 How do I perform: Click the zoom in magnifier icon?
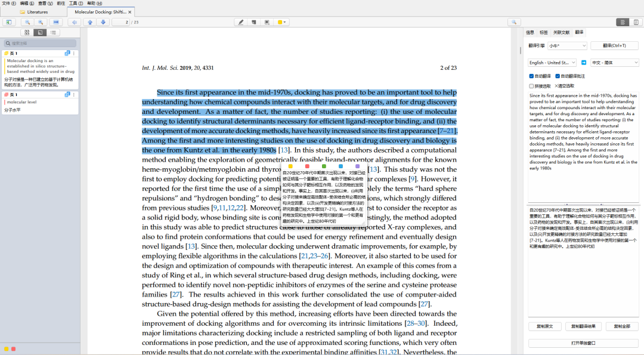[x=41, y=22]
